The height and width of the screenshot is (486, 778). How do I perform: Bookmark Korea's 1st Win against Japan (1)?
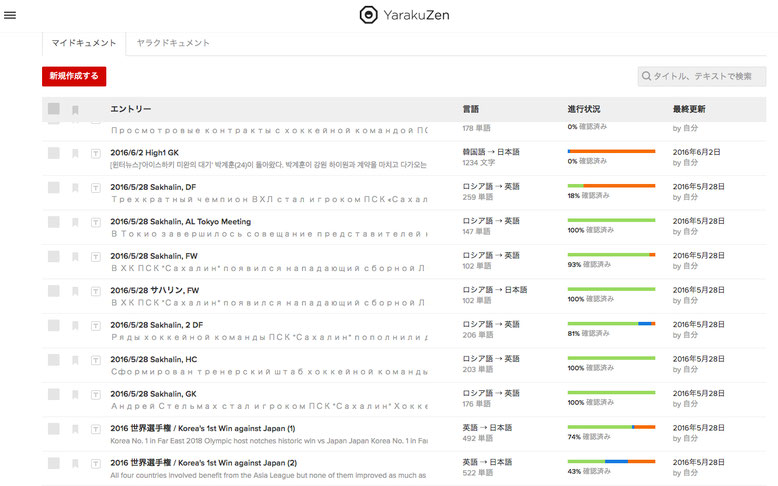click(x=75, y=429)
